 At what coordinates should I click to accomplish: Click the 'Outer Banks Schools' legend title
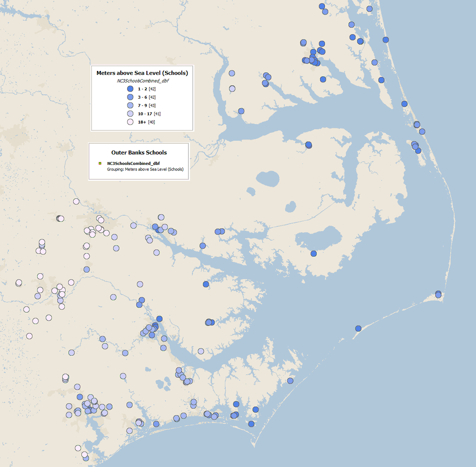pos(139,153)
